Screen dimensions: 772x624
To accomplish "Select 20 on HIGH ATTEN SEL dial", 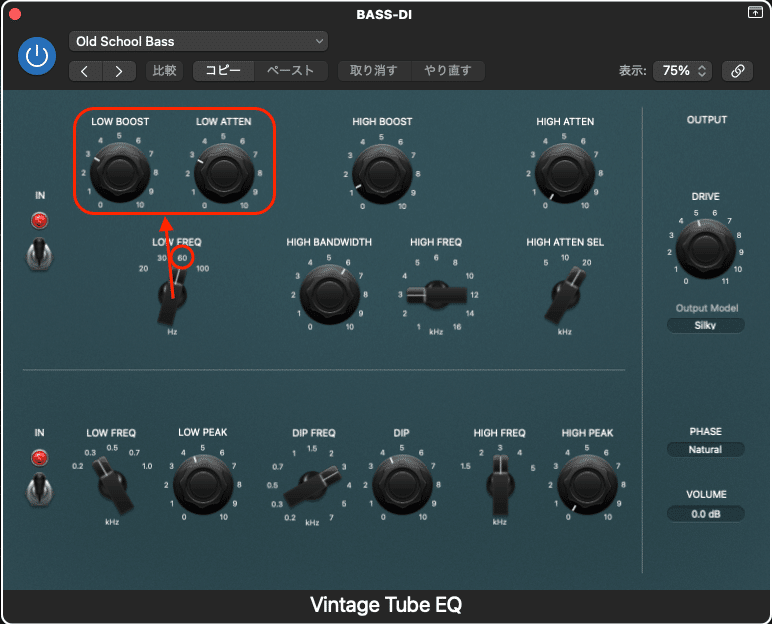I will (x=587, y=263).
